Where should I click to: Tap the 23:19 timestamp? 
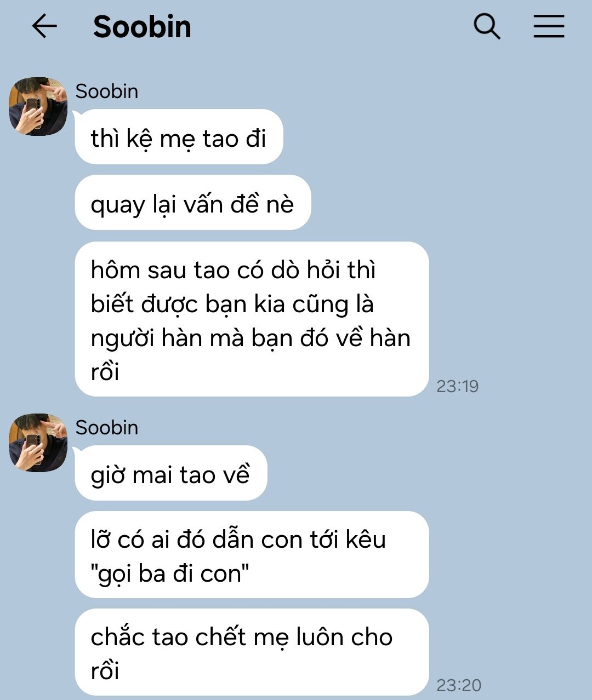[x=458, y=386]
